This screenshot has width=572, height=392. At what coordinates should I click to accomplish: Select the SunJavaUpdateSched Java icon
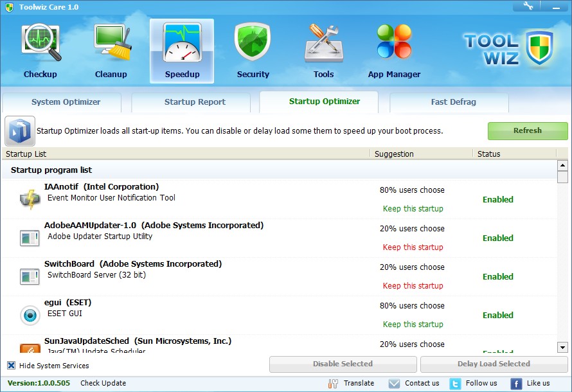(30, 348)
